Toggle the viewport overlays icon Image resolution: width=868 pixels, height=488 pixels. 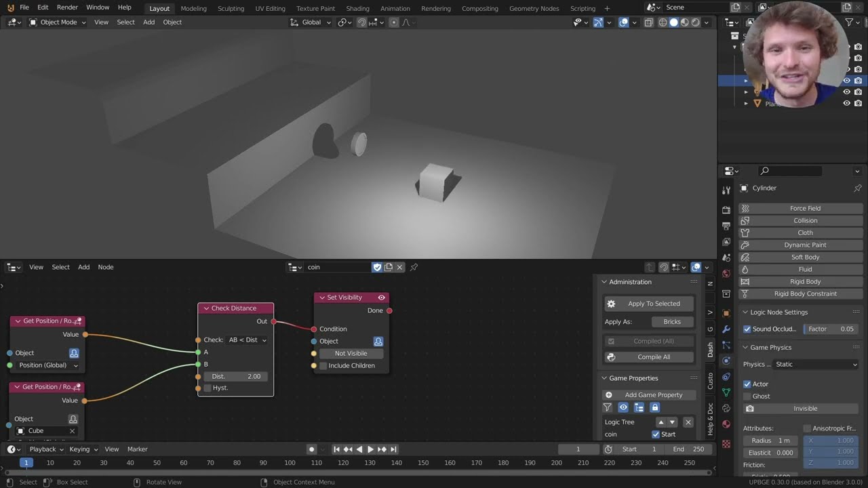pos(624,22)
